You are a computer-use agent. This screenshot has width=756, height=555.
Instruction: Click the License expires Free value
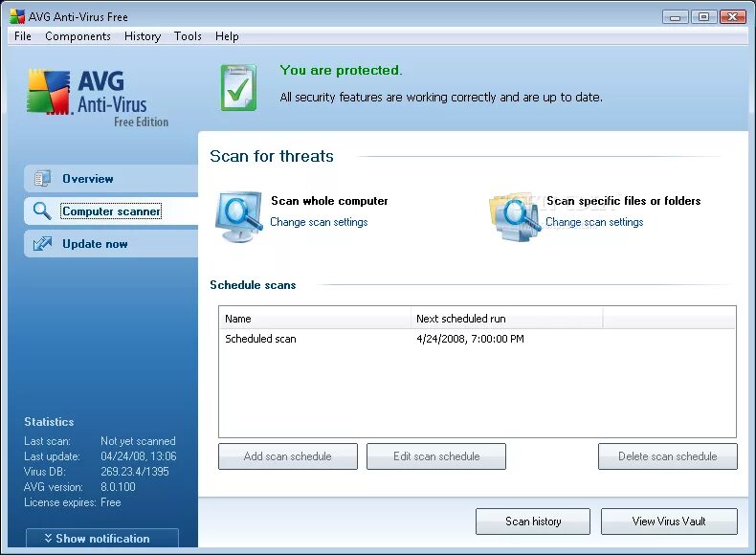[110, 502]
